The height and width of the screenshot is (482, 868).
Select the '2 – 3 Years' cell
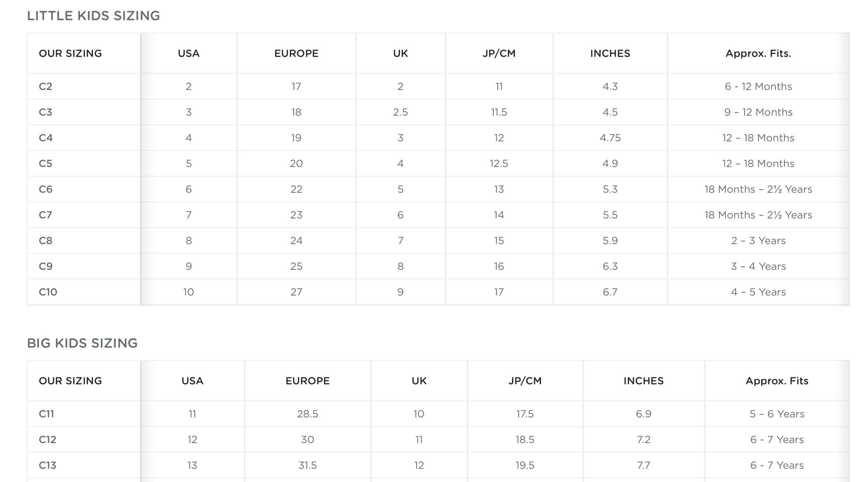[758, 241]
